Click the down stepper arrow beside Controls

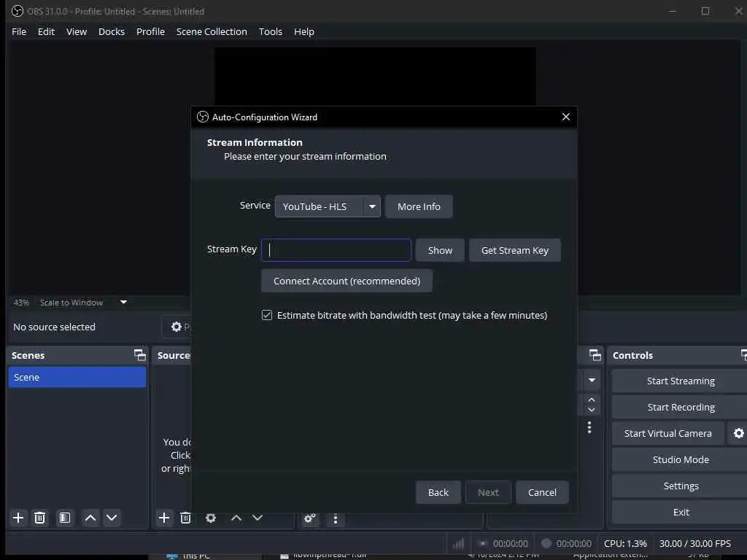(x=591, y=410)
